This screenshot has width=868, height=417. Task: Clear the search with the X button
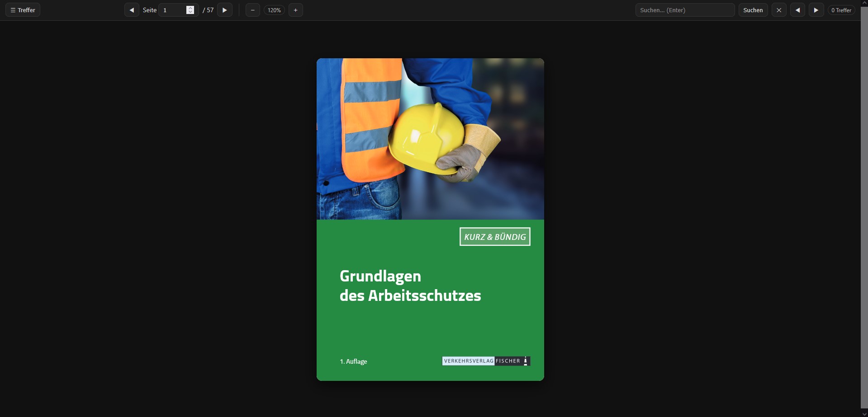click(x=778, y=10)
